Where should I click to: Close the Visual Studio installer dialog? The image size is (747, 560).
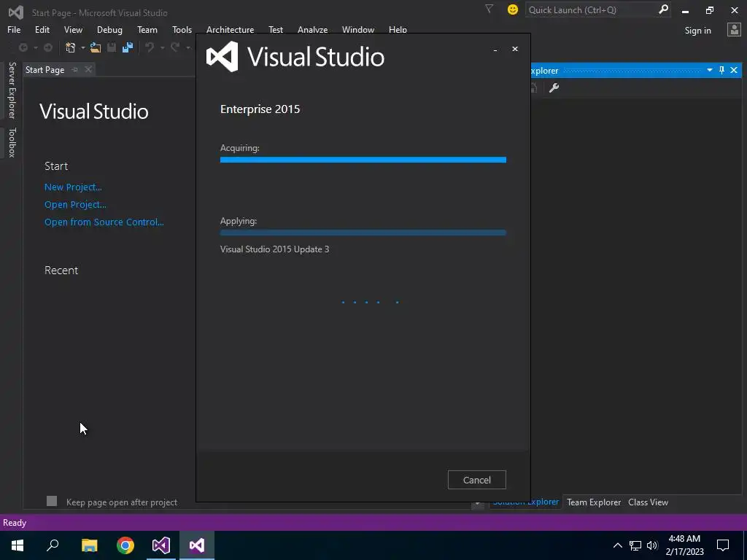pos(515,49)
